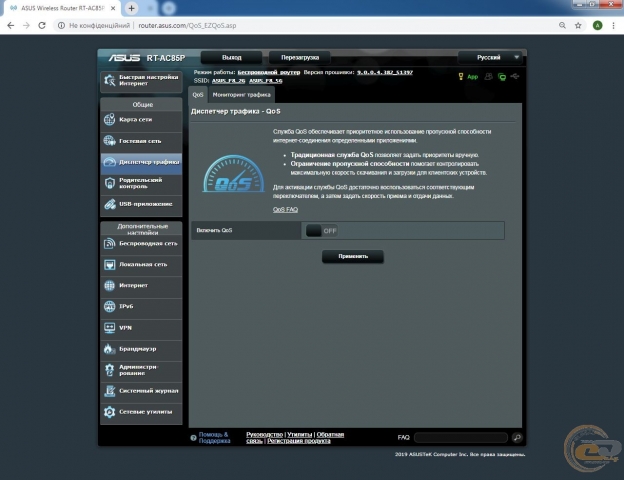
Task: Click the Перезагрузка reboot button
Action: click(x=300, y=57)
